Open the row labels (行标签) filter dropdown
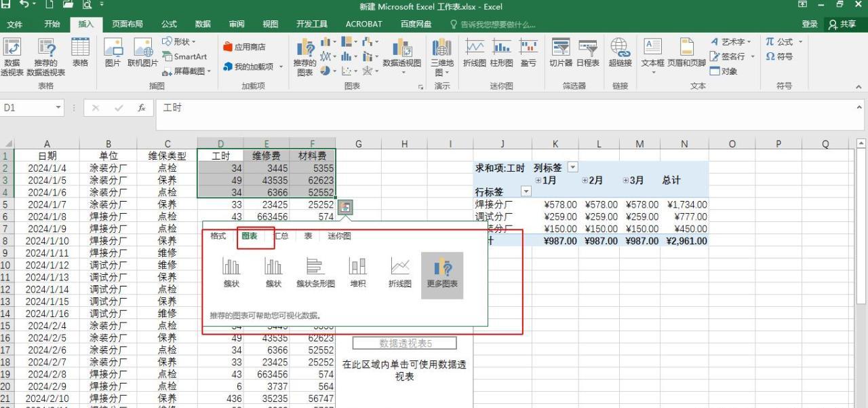The image size is (868, 408). tap(526, 192)
